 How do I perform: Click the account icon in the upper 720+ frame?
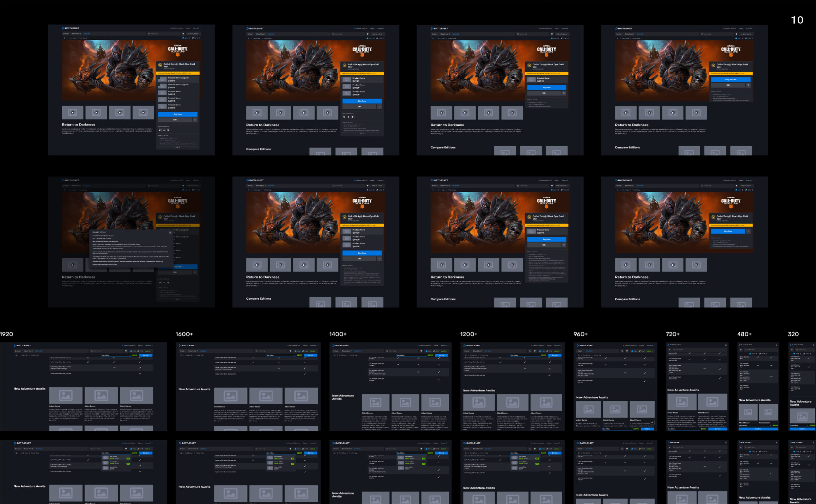[725, 345]
